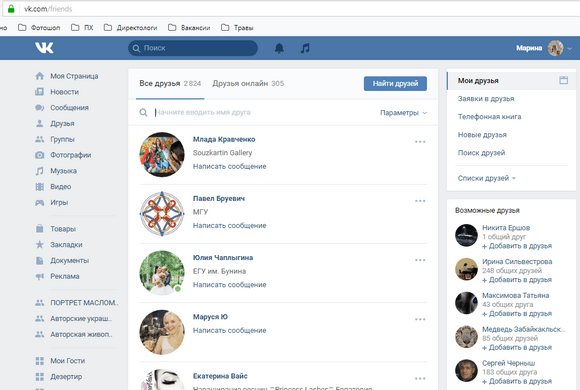
Task: Open three-dots menu for Юлия Чаплыгина
Action: tap(420, 260)
